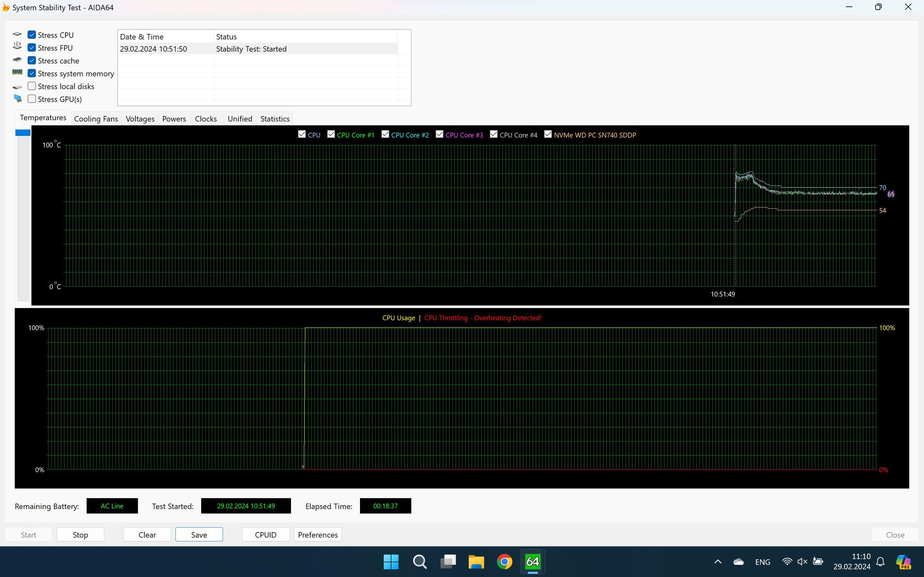Select the Statistics tab

275,118
